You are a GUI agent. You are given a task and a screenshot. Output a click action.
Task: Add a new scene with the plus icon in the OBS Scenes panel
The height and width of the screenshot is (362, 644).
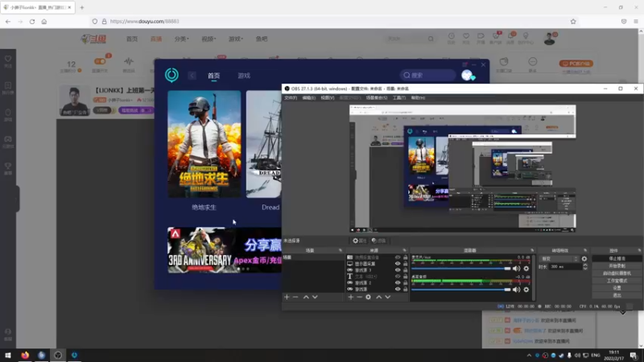(x=287, y=297)
